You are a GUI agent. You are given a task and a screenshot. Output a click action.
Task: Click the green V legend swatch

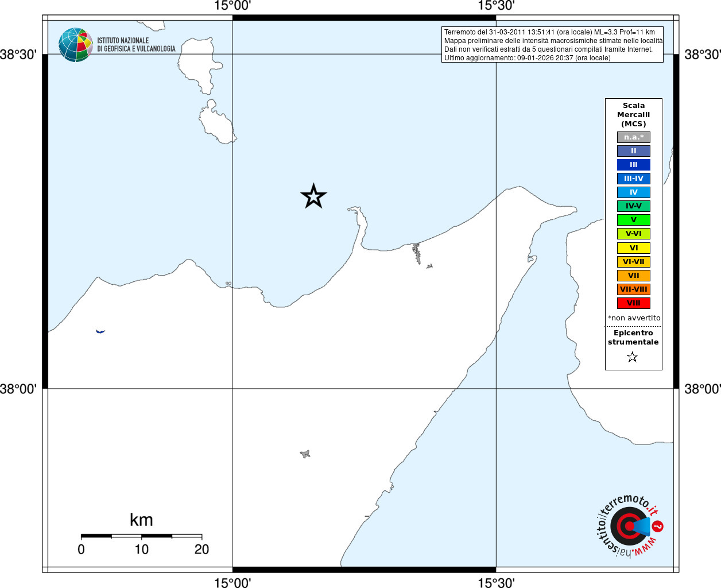pos(634,220)
